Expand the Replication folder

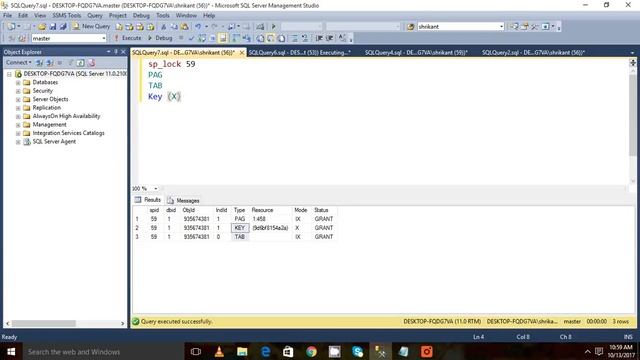click(18, 108)
